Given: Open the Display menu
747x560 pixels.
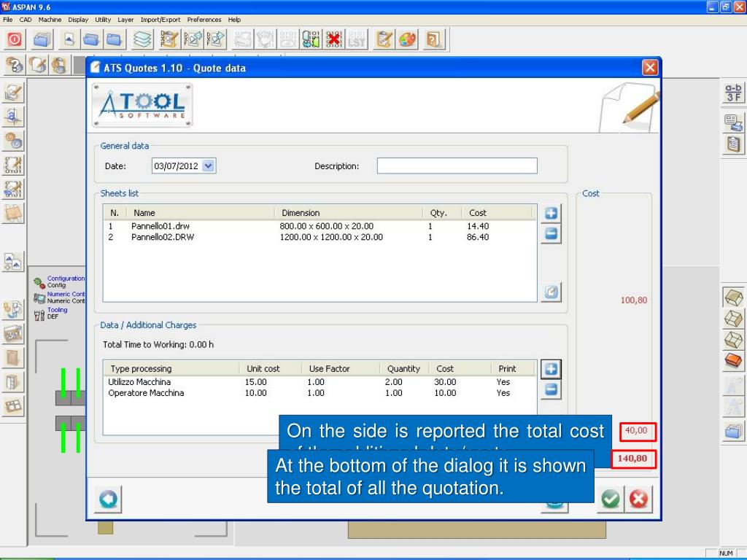Looking at the screenshot, I should pyautogui.click(x=78, y=20).
